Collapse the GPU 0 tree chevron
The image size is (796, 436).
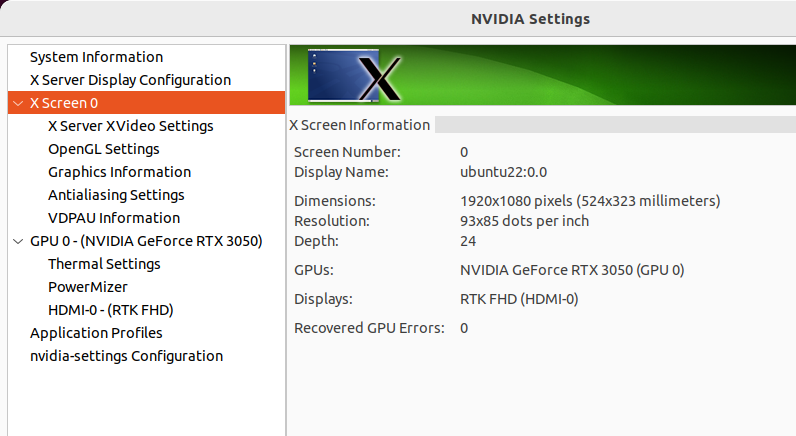pyautogui.click(x=18, y=241)
